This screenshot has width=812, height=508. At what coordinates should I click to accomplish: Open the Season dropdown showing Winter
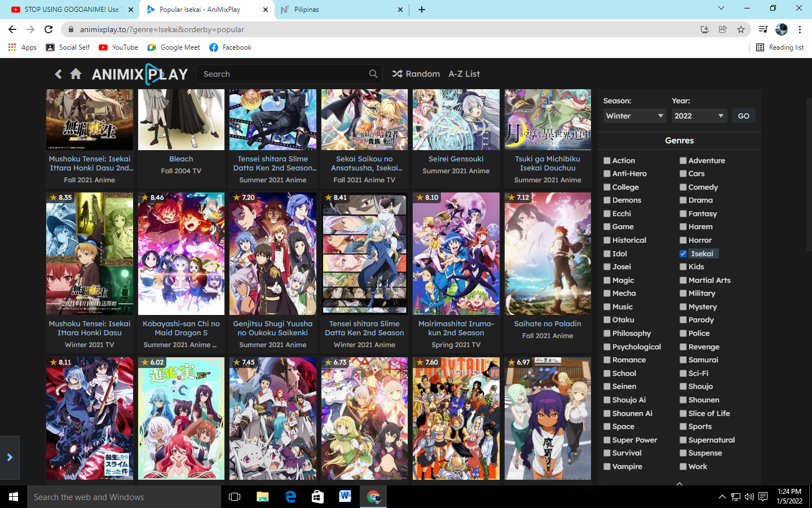pos(635,116)
